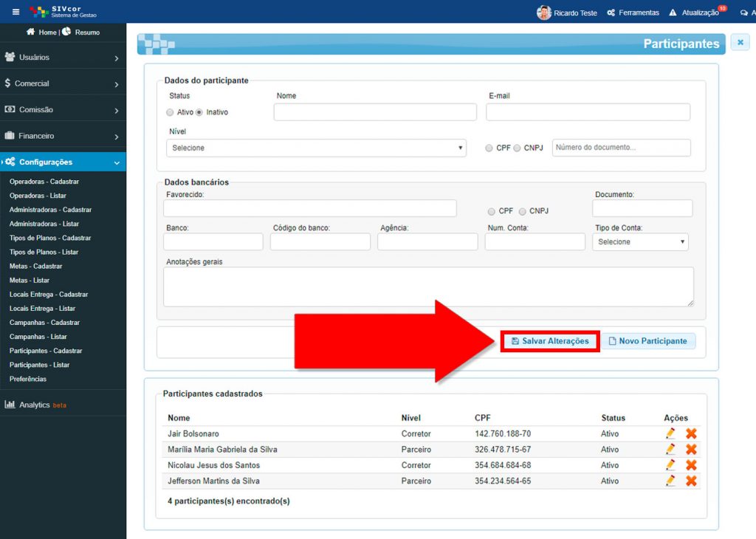Click the Analytics bar chart icon
The height and width of the screenshot is (539, 756).
click(10, 405)
